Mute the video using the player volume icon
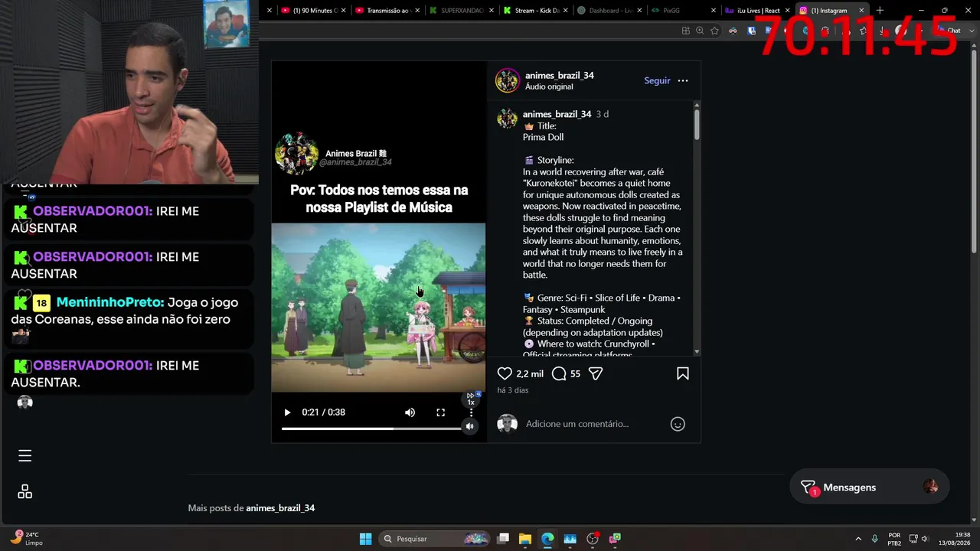This screenshot has width=980, height=551. (x=410, y=412)
